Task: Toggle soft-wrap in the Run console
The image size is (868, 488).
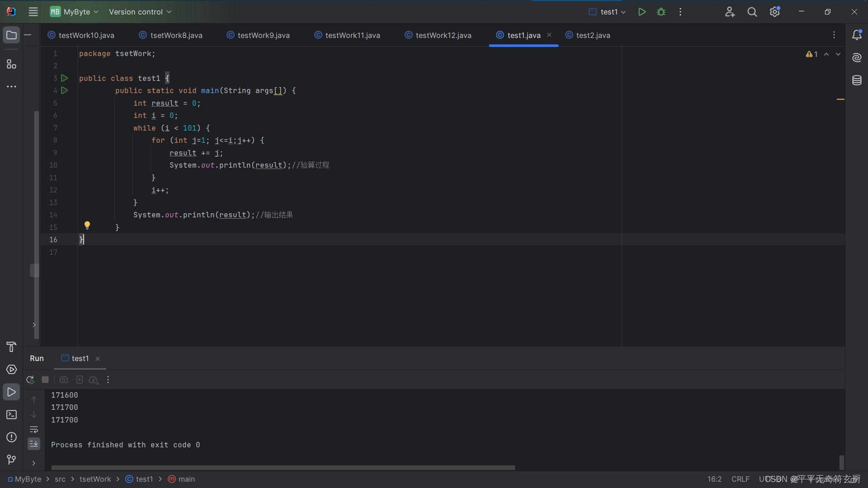Action: click(x=34, y=429)
